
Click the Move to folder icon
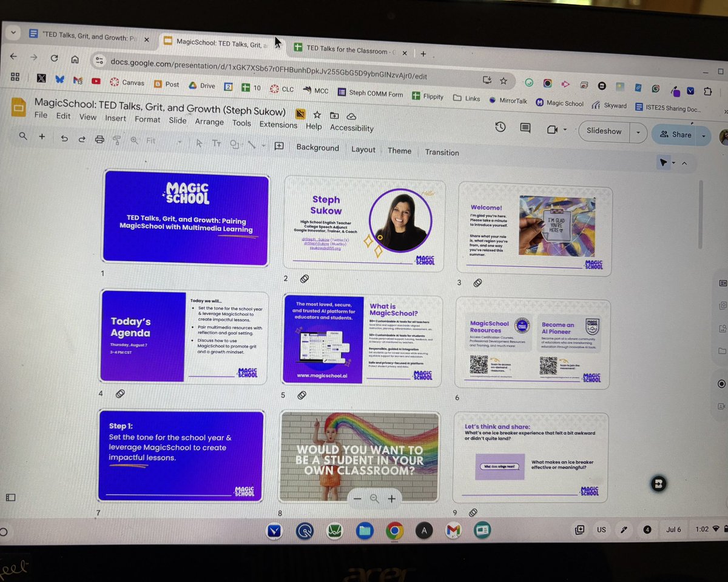click(x=334, y=115)
